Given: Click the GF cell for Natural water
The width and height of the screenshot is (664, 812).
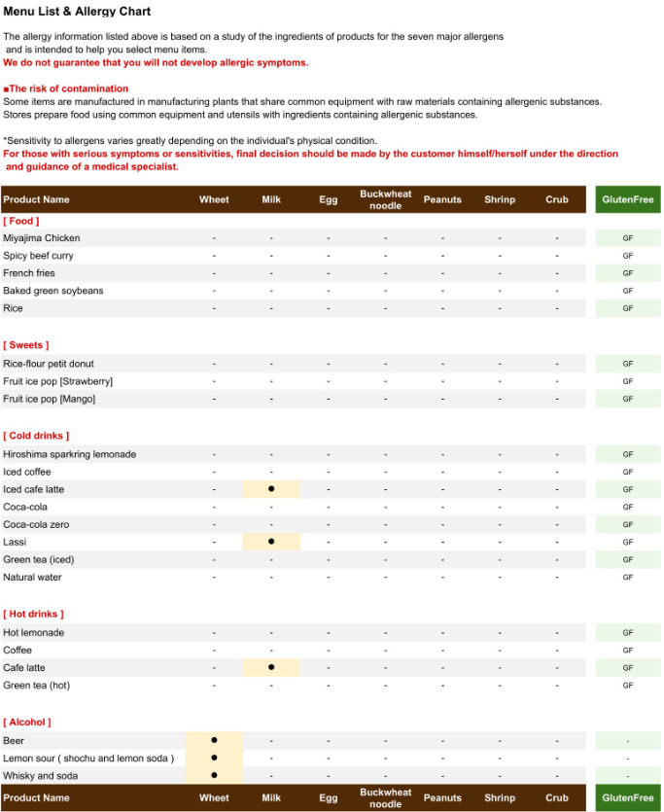Looking at the screenshot, I should coord(628,578).
